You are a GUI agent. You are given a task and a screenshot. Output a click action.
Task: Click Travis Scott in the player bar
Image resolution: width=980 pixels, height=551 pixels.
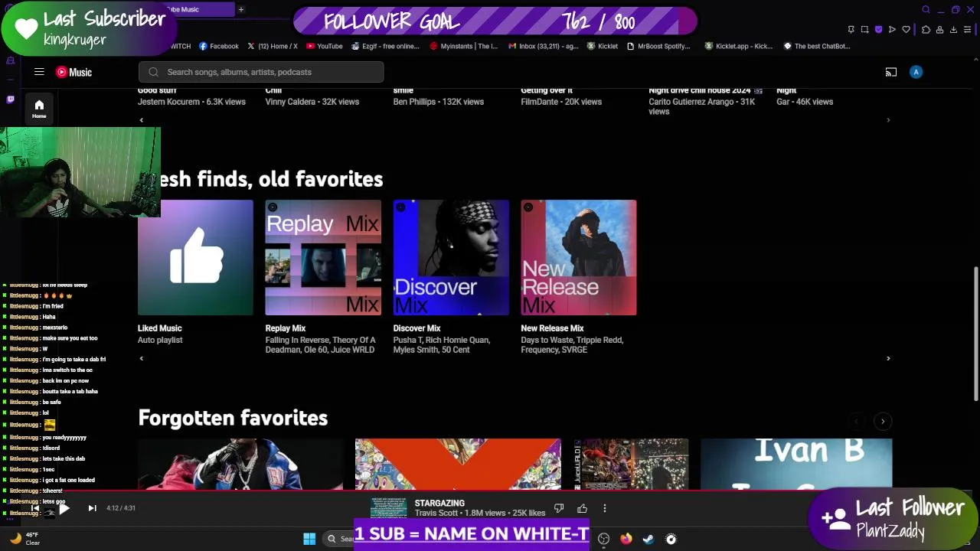coord(436,514)
